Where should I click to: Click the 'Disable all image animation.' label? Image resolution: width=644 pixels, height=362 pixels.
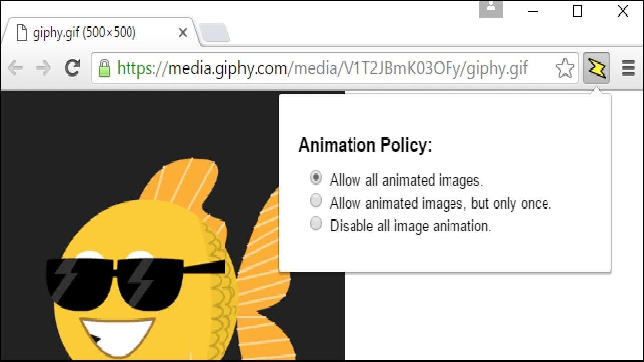(410, 226)
